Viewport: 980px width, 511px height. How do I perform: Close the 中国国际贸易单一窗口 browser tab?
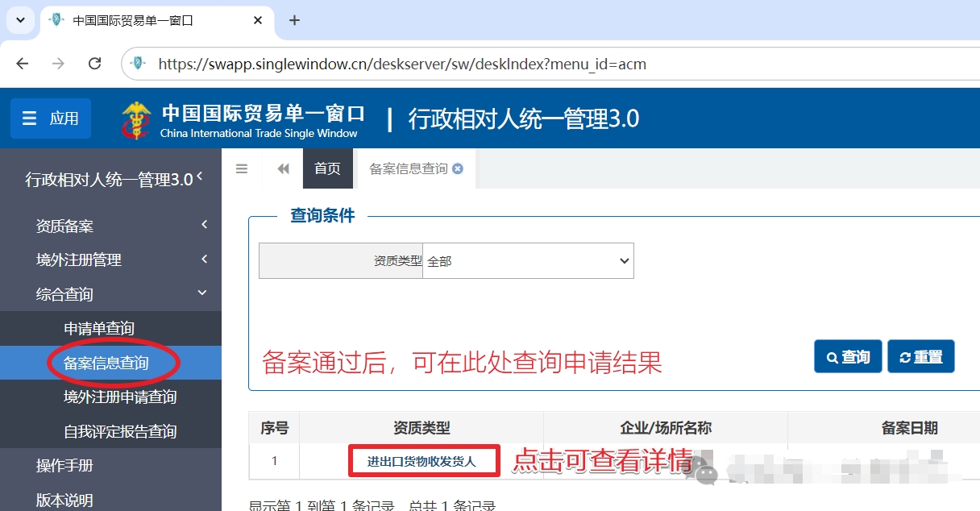pos(258,20)
